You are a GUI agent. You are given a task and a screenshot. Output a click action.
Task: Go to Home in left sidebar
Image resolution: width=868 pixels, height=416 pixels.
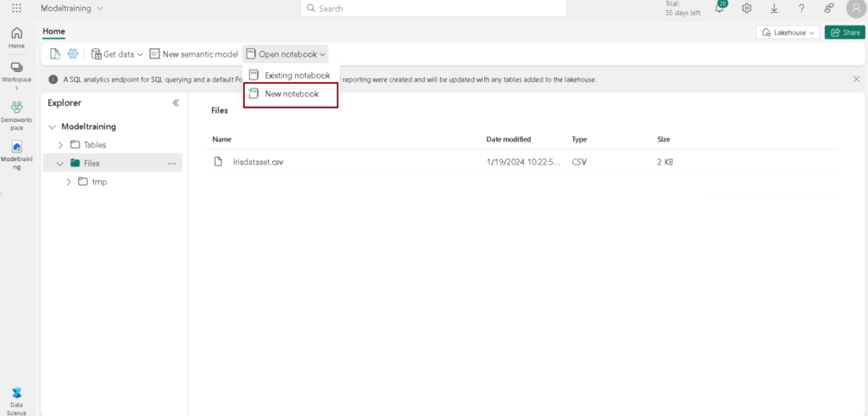click(17, 37)
